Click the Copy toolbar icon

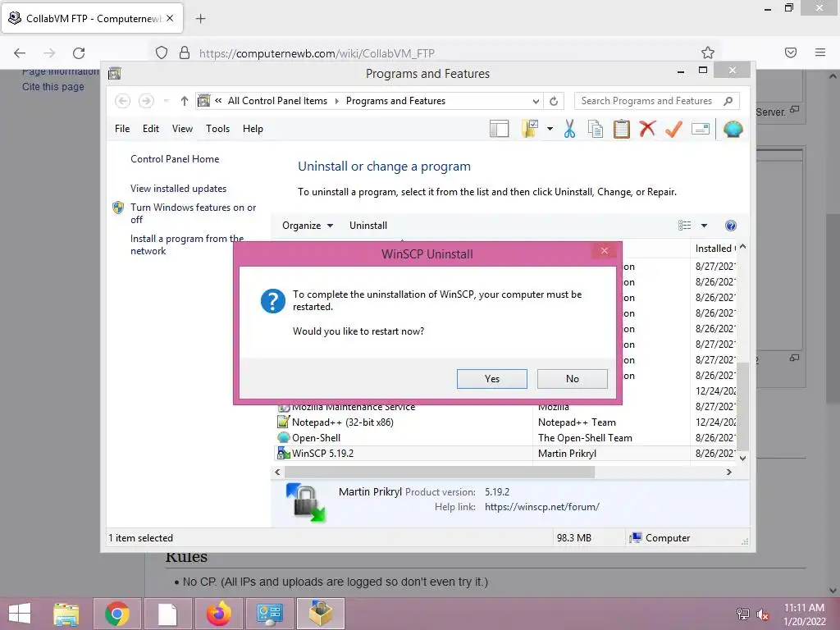coord(596,129)
